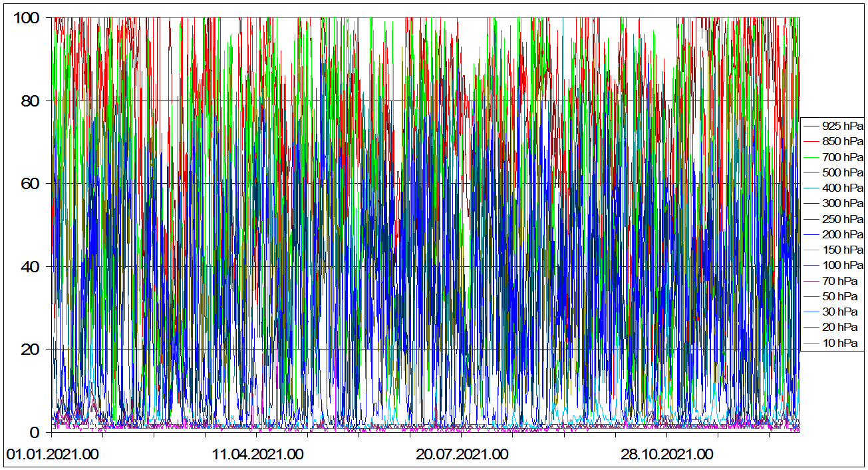
Task: Click the 11.04.2021.00 x-axis date label
Action: pos(257,455)
